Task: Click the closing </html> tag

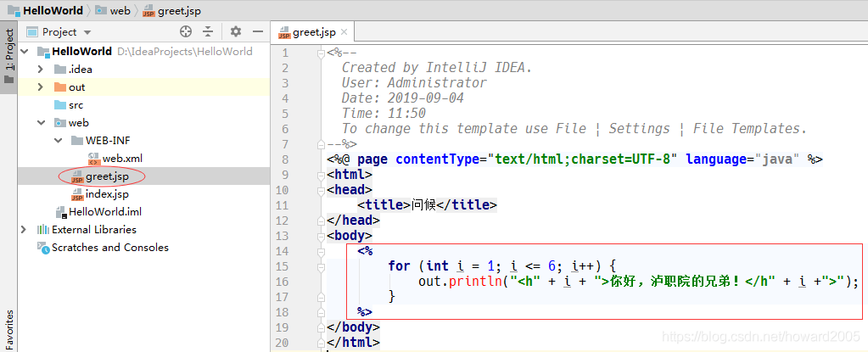Action: pyautogui.click(x=353, y=343)
